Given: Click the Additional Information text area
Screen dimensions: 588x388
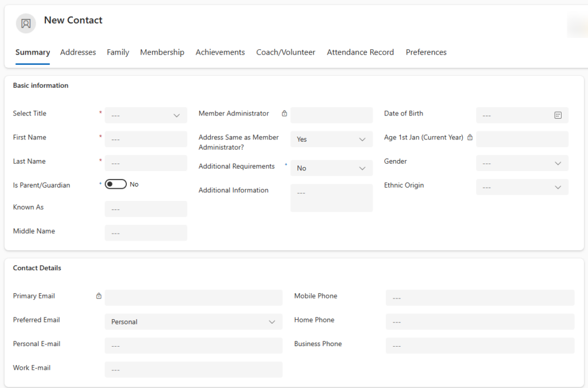Looking at the screenshot, I should pyautogui.click(x=331, y=198).
